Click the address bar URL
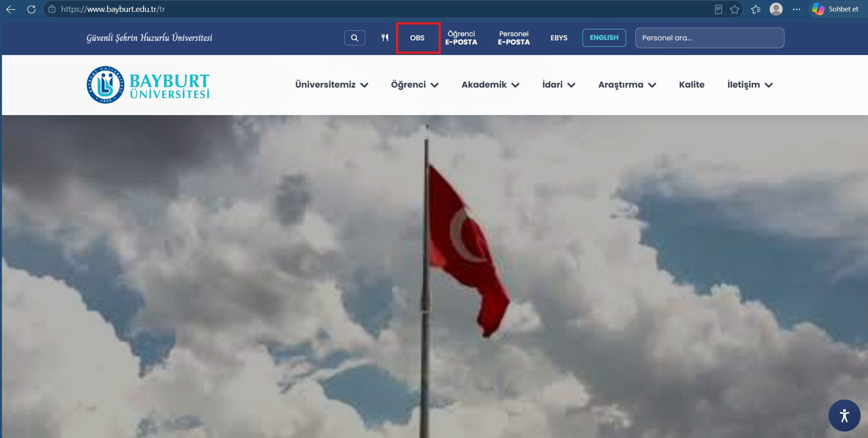868x438 pixels. click(113, 9)
